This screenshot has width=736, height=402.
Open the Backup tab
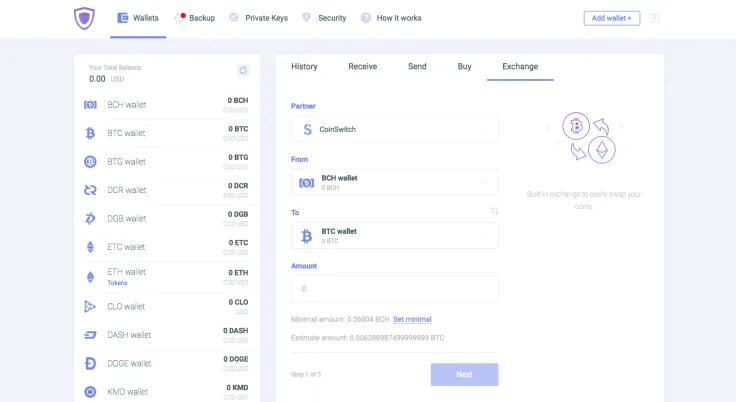tap(195, 18)
